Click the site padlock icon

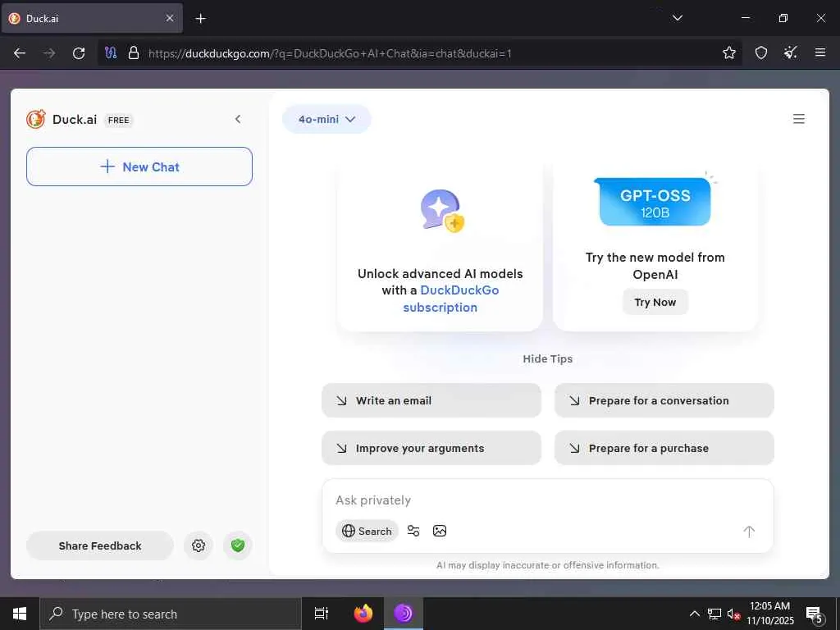click(x=134, y=53)
